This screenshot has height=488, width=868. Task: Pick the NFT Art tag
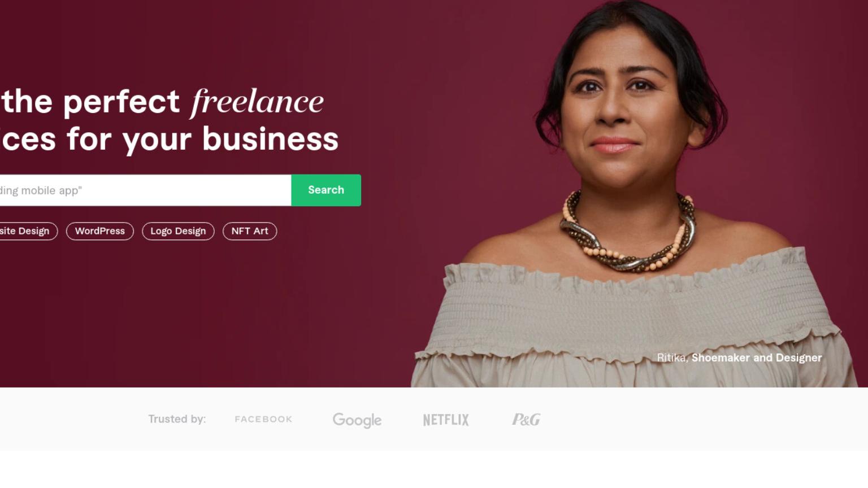click(250, 231)
